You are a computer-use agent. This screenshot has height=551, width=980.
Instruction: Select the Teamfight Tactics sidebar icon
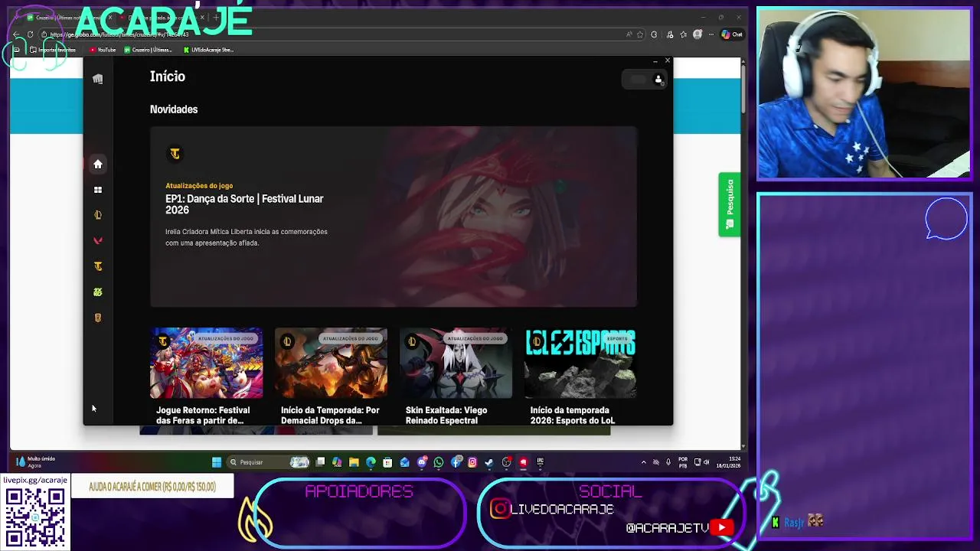pos(98,266)
